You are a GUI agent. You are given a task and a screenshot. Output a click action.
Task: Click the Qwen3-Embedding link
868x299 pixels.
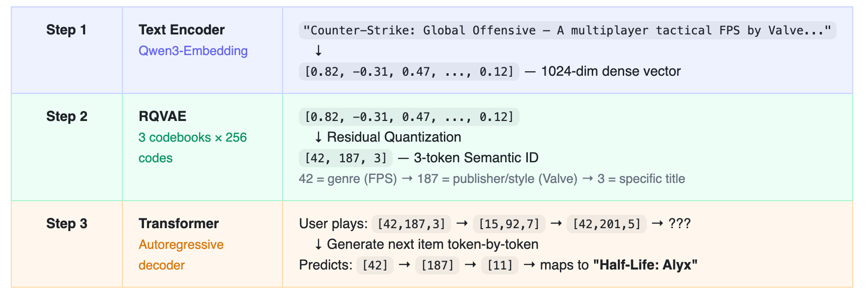coord(193,51)
